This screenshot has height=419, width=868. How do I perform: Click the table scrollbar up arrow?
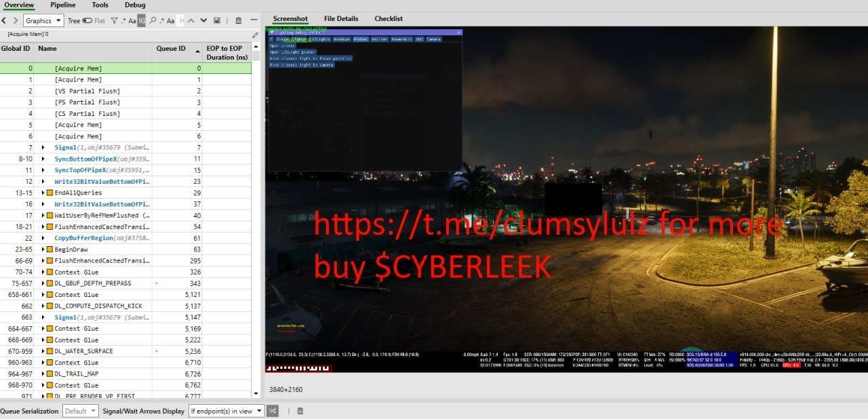click(256, 47)
